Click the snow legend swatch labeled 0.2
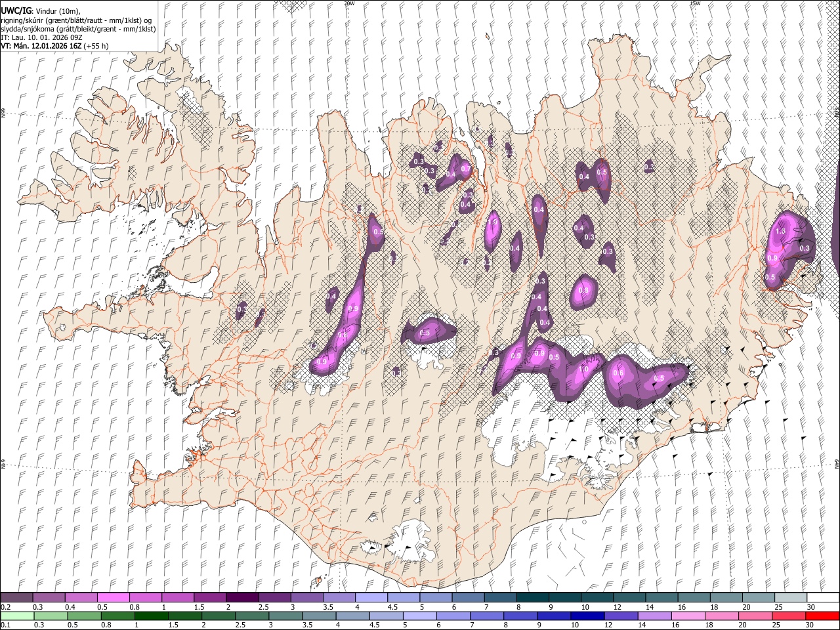Image resolution: width=840 pixels, height=630 pixels. click(16, 598)
